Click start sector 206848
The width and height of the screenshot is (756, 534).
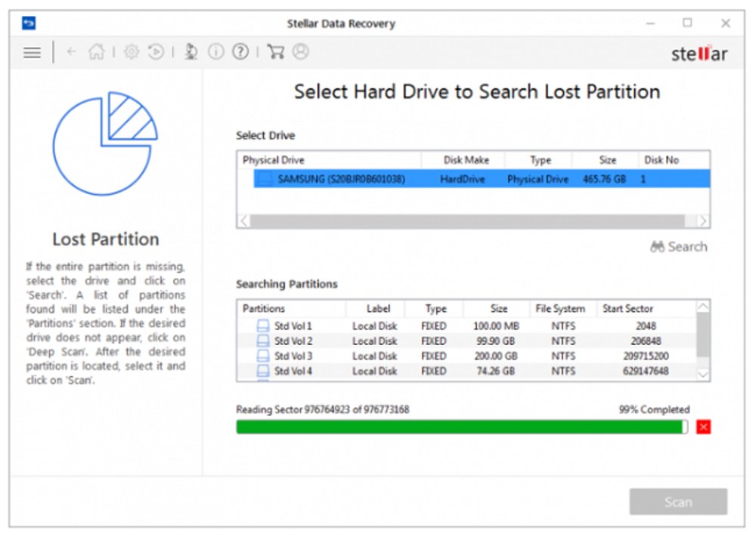646,341
